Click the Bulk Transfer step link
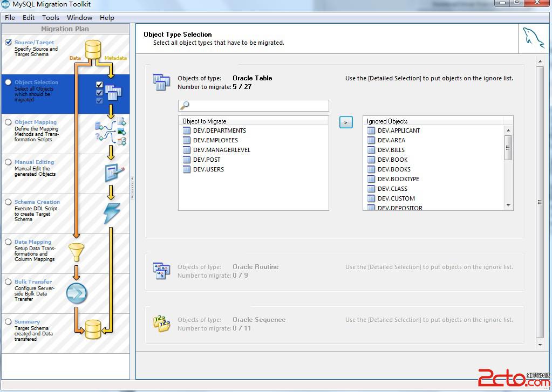The height and width of the screenshot is (392, 552). (x=33, y=281)
